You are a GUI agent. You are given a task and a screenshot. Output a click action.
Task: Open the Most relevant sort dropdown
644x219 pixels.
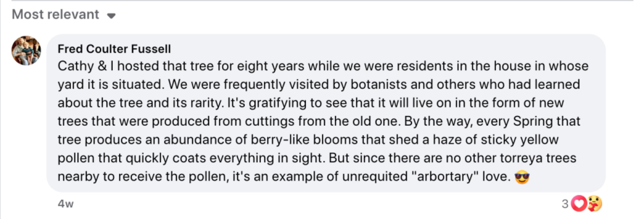click(x=56, y=14)
